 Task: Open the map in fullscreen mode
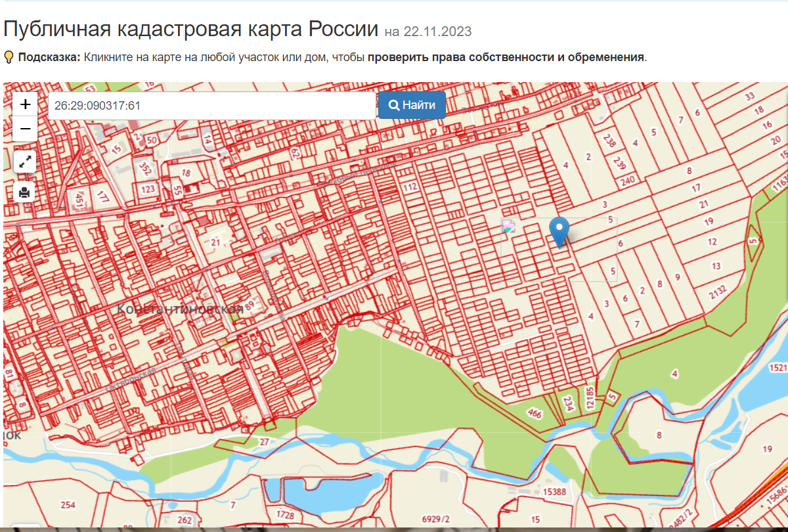[x=25, y=162]
